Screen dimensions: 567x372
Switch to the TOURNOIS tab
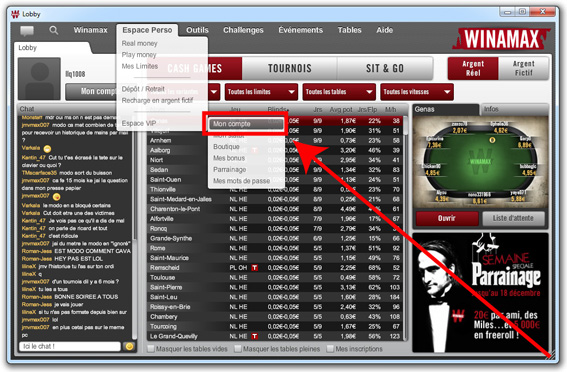pyautogui.click(x=290, y=68)
